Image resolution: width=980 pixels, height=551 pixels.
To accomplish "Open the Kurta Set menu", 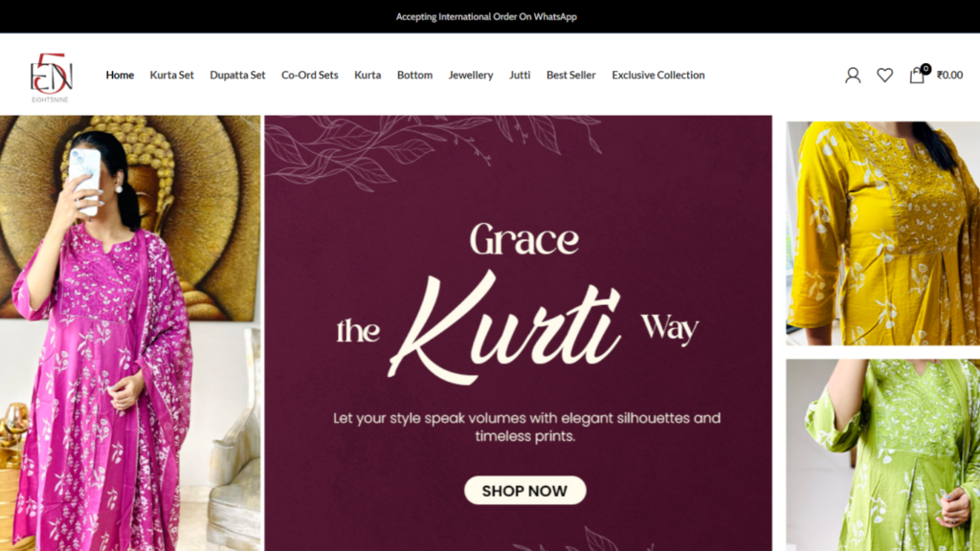I will tap(172, 75).
